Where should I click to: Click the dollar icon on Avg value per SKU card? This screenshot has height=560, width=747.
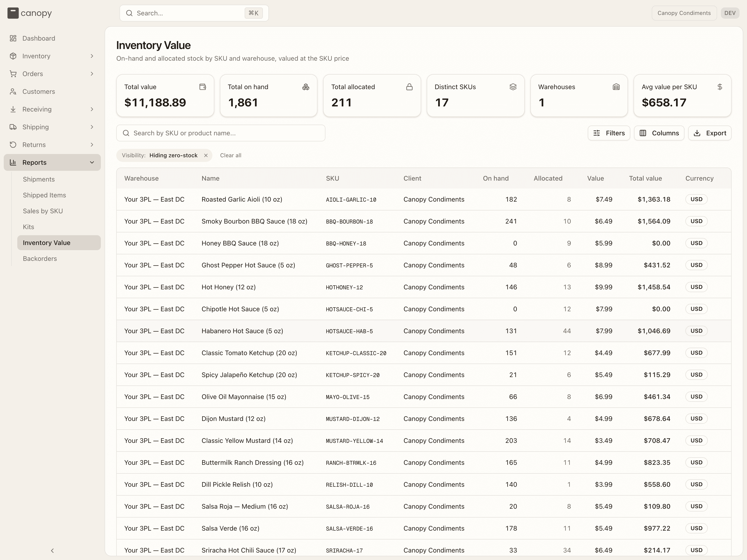point(720,87)
